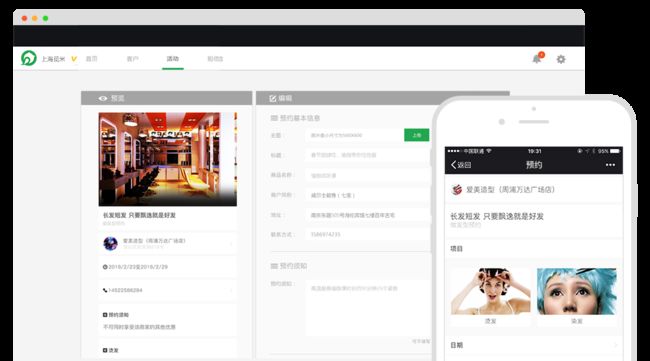Click the 商品名称 input field
This screenshot has height=361, width=650.
point(368,175)
